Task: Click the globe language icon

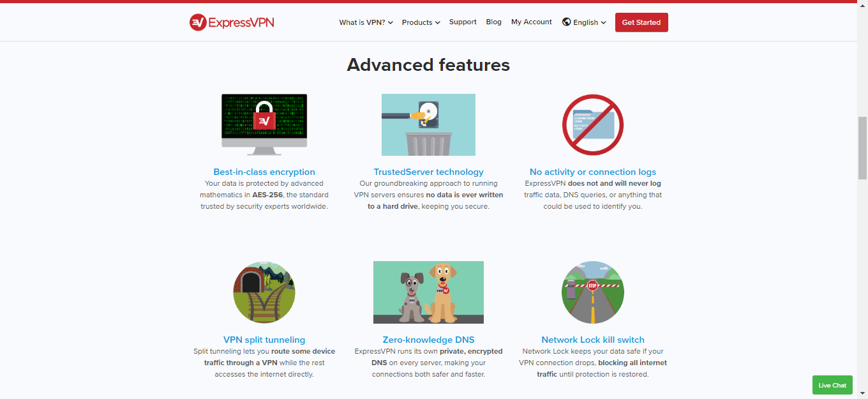Action: (x=566, y=22)
